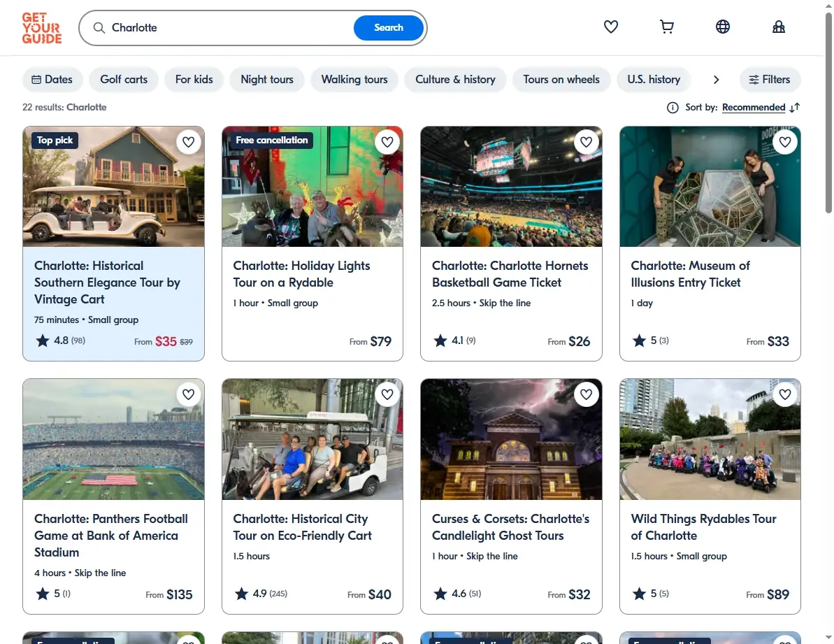
Task: Click the info icon beside Sort by
Action: [x=673, y=108]
